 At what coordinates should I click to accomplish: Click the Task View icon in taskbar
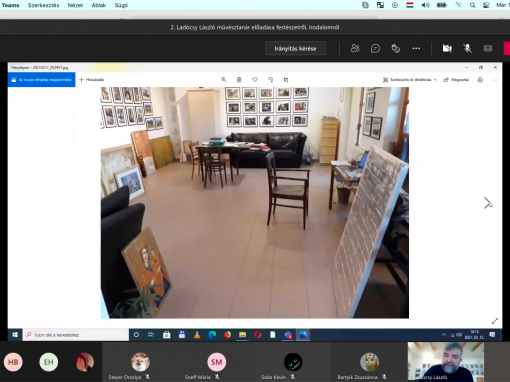pyautogui.click(x=151, y=335)
